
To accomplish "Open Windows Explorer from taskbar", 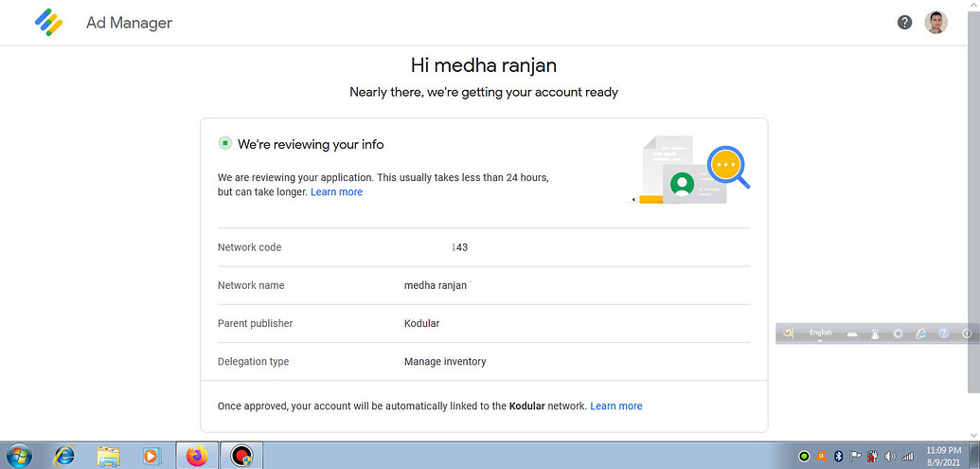I will 109,456.
